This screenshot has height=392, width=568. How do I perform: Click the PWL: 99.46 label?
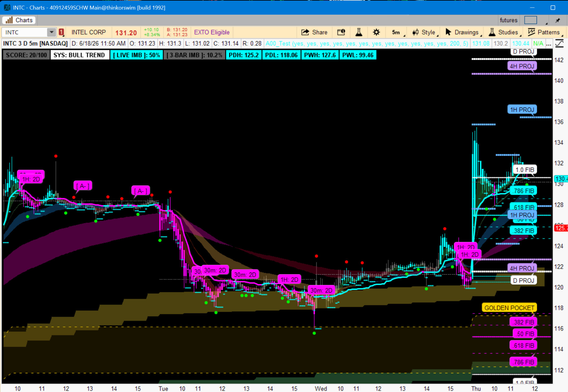click(358, 55)
